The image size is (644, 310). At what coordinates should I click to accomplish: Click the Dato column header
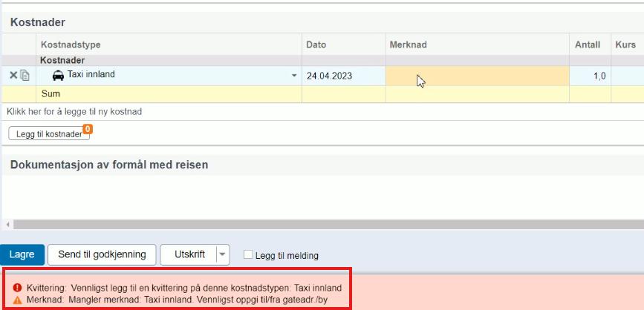(316, 45)
